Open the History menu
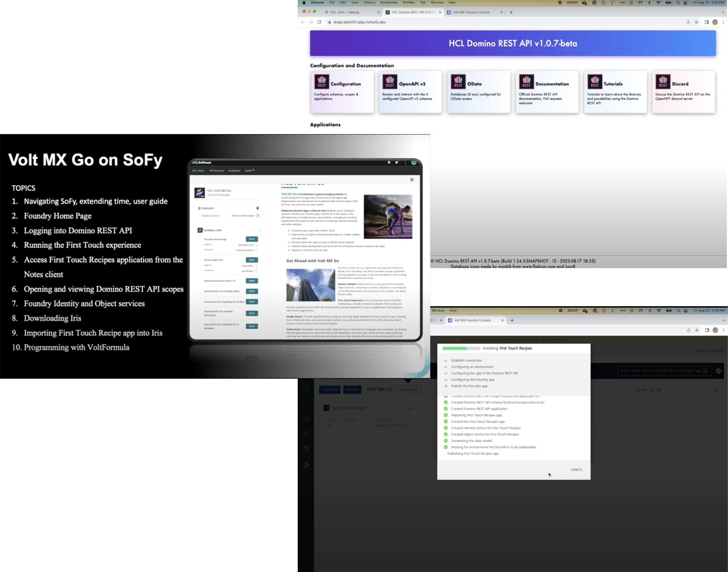 (369, 3)
